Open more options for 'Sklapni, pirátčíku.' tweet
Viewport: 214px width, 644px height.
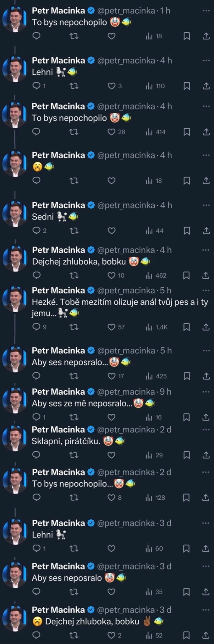click(206, 430)
